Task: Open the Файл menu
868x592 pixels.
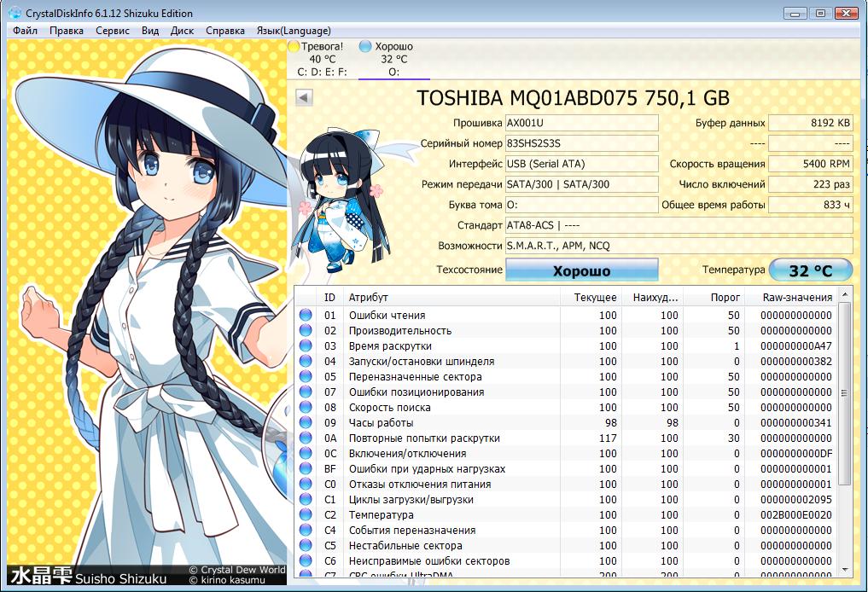Action: point(25,31)
